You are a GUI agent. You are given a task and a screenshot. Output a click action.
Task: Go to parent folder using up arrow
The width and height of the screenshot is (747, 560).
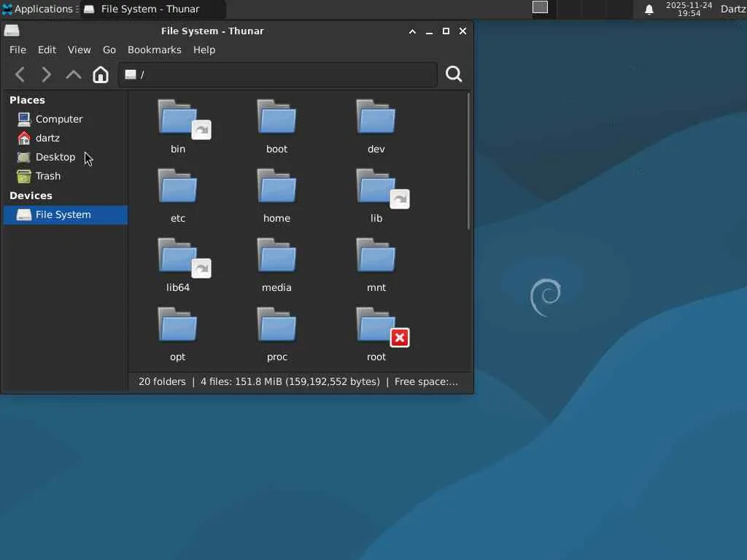click(74, 74)
